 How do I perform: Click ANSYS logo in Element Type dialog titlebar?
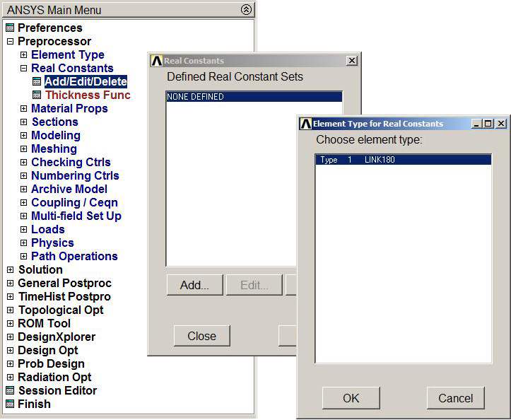[305, 124]
